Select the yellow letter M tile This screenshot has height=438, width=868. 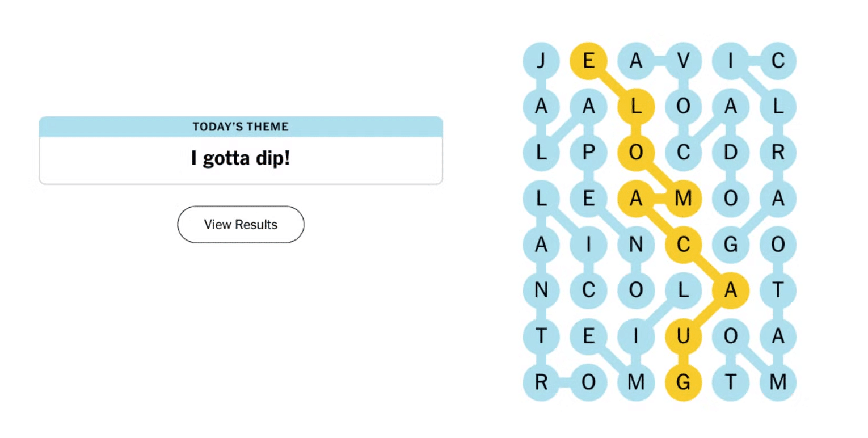pos(684,199)
